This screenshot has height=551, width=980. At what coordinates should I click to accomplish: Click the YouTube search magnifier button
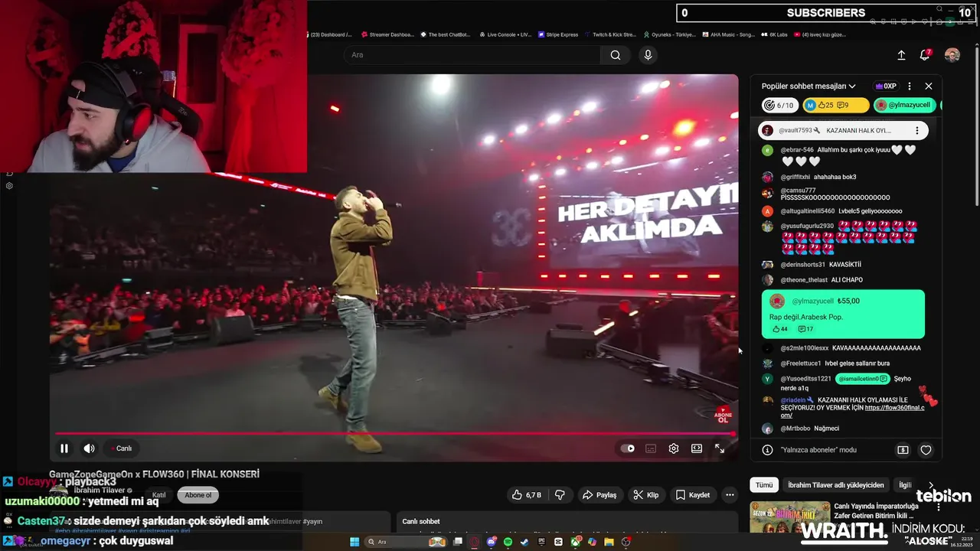pyautogui.click(x=616, y=55)
